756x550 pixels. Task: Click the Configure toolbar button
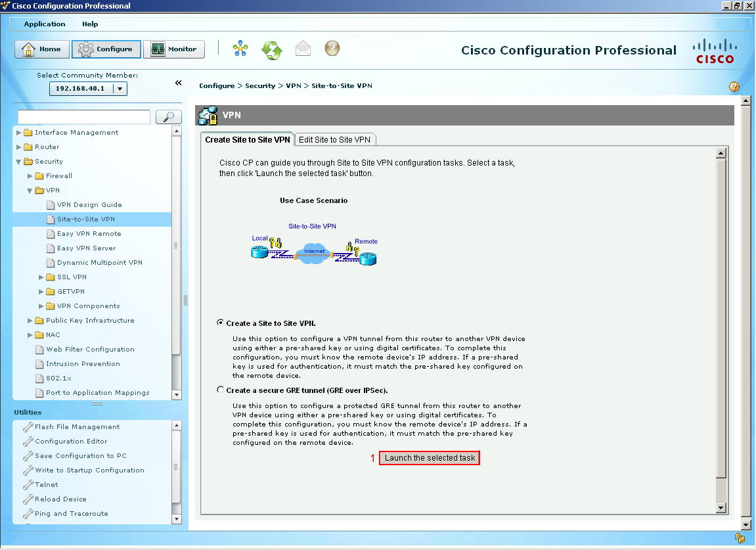tap(106, 49)
